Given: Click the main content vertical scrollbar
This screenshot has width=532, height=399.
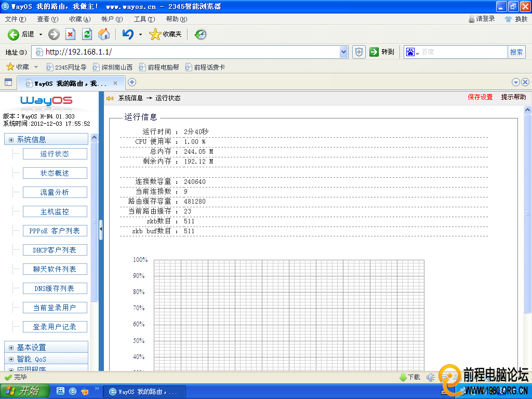Looking at the screenshot, I should point(527,213).
